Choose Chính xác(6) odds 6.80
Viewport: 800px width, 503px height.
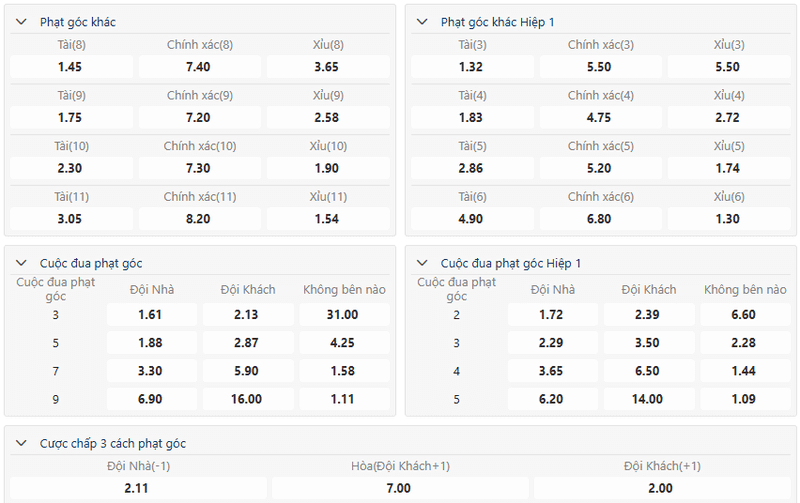(599, 219)
